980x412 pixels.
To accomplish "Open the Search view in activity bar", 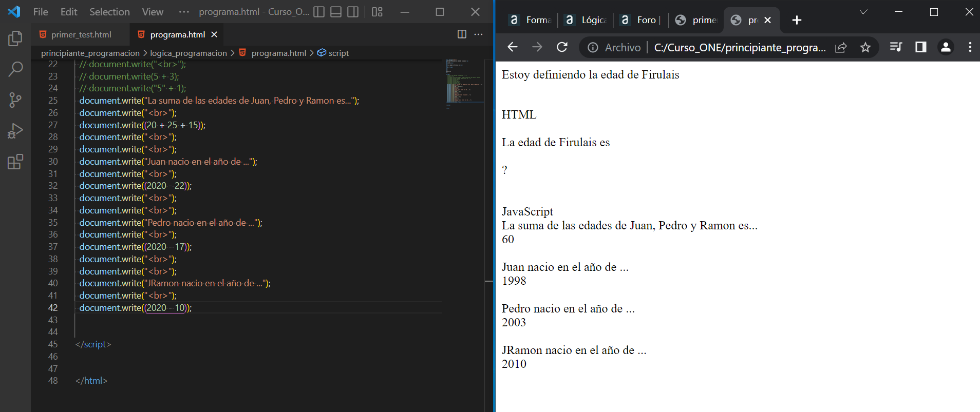I will [15, 69].
